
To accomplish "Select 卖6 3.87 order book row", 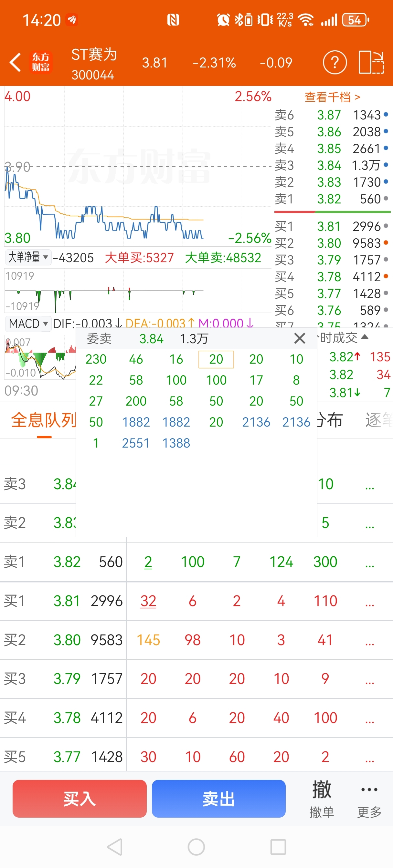I will click(x=332, y=115).
